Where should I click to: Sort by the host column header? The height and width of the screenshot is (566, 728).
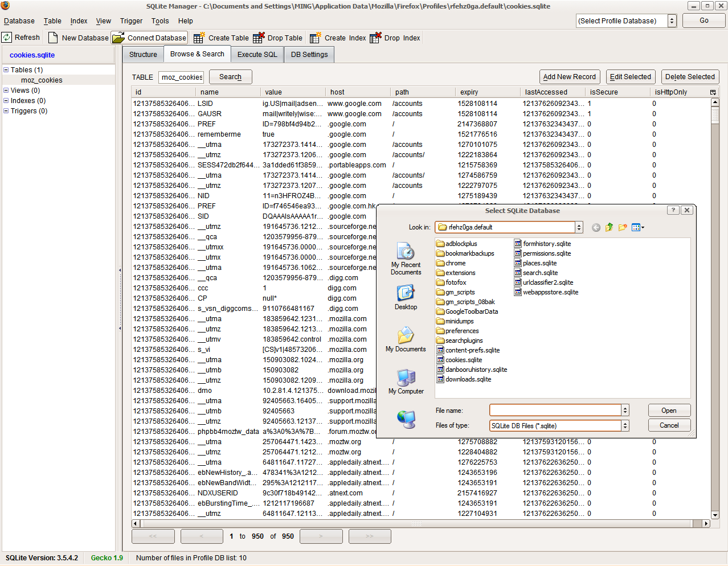click(358, 92)
